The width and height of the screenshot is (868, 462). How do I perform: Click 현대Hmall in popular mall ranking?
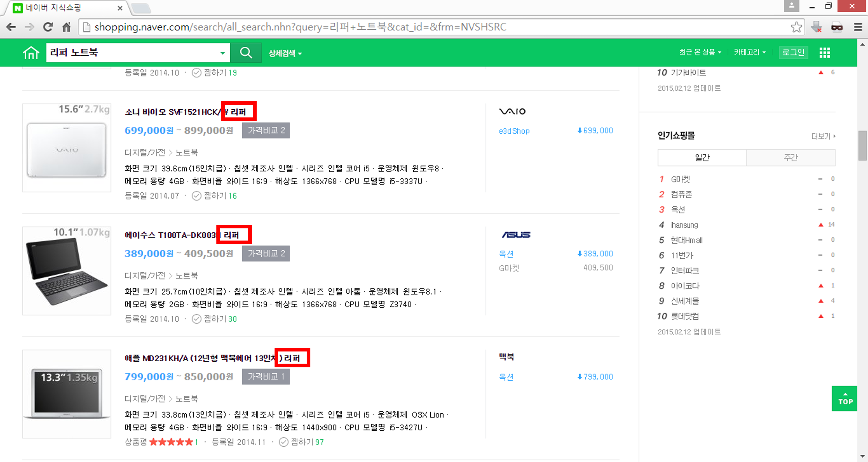click(687, 240)
